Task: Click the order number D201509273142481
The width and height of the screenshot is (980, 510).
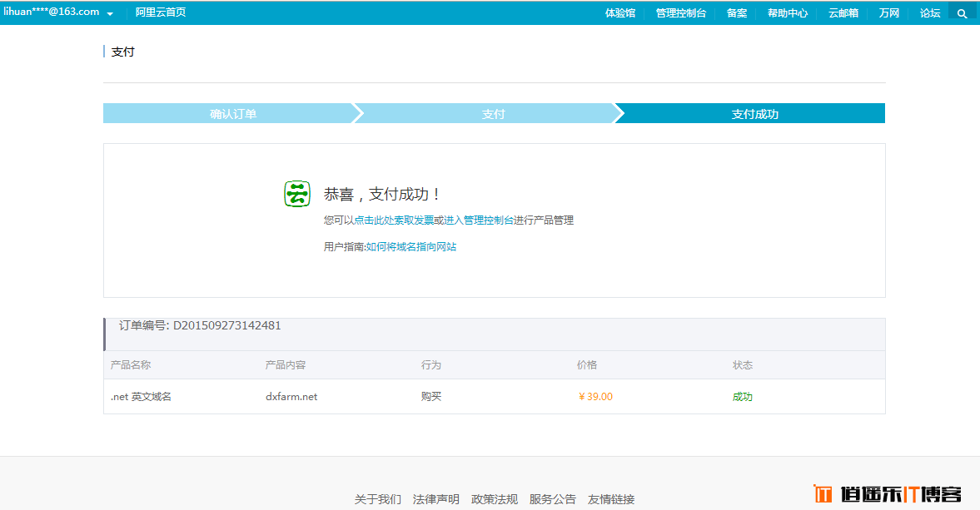Action: click(226, 326)
